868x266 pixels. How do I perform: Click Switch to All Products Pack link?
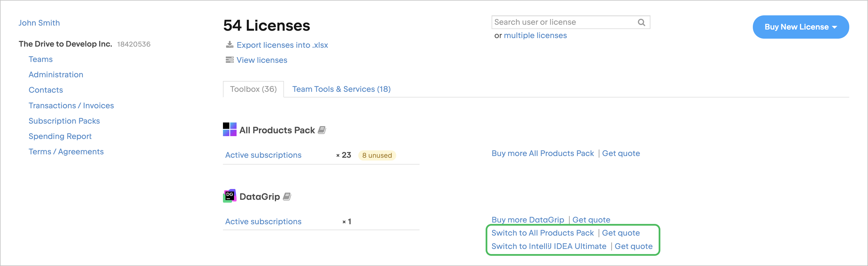542,233
